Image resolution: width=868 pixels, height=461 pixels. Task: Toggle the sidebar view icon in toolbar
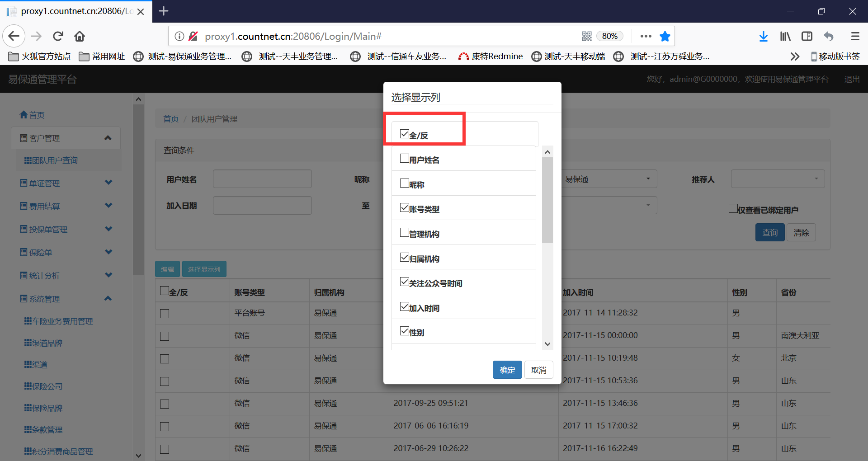coord(807,36)
